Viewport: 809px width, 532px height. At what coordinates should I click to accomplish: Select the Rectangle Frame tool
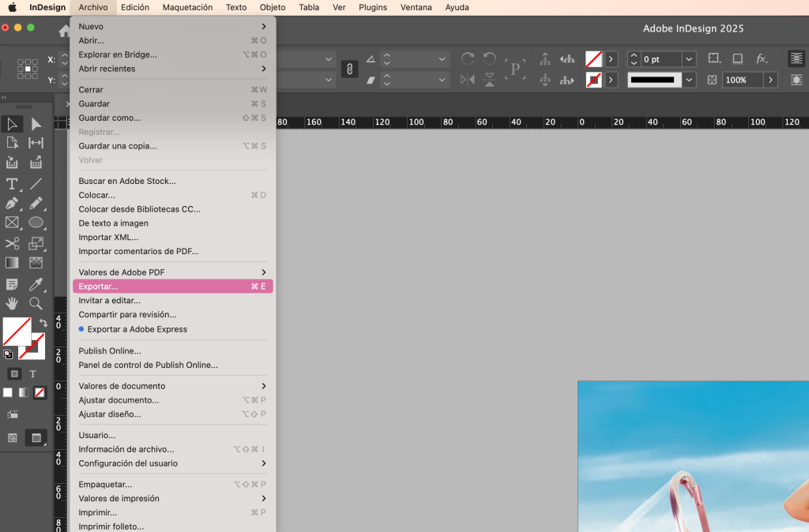12,223
